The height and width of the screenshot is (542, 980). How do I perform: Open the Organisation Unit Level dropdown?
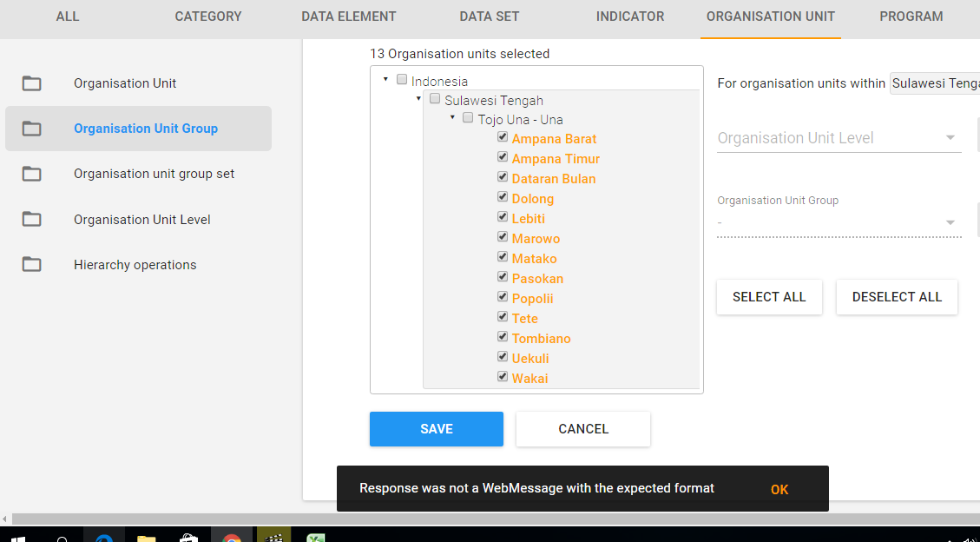[839, 138]
